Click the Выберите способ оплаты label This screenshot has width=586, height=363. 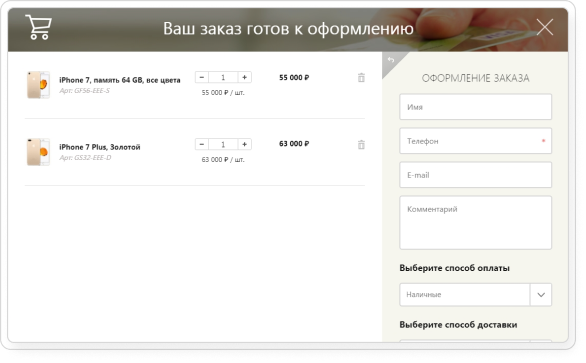(x=454, y=268)
